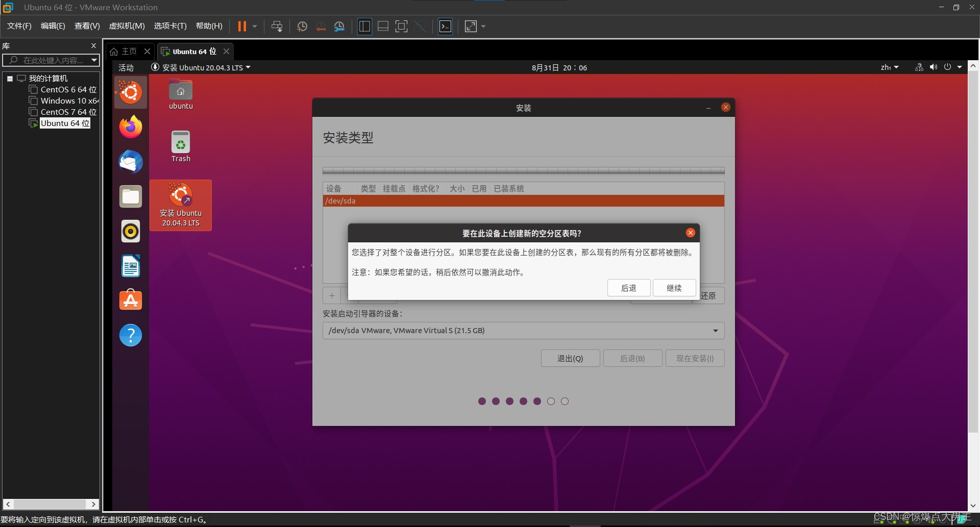The width and height of the screenshot is (980, 527).
Task: Click the VM view vertical scrollbar down arrow
Action: [x=973, y=506]
